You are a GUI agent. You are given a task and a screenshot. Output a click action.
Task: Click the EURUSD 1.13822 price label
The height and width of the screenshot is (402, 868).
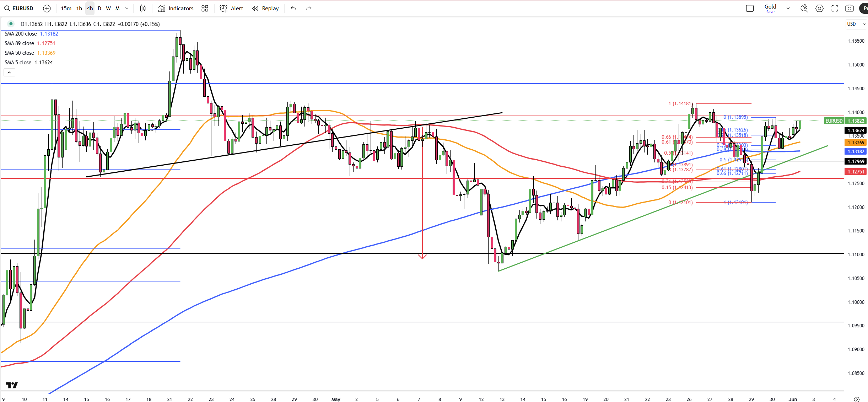[x=845, y=121]
